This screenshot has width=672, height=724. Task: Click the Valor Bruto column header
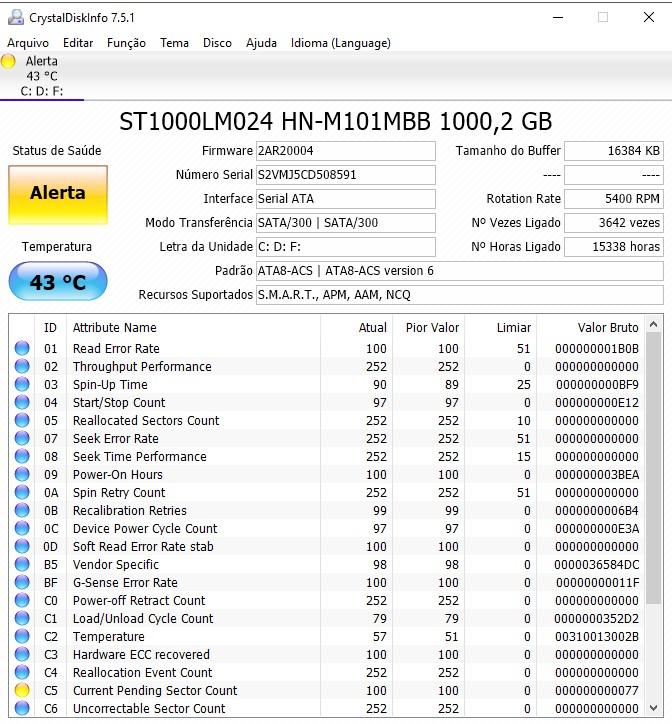tap(590, 328)
